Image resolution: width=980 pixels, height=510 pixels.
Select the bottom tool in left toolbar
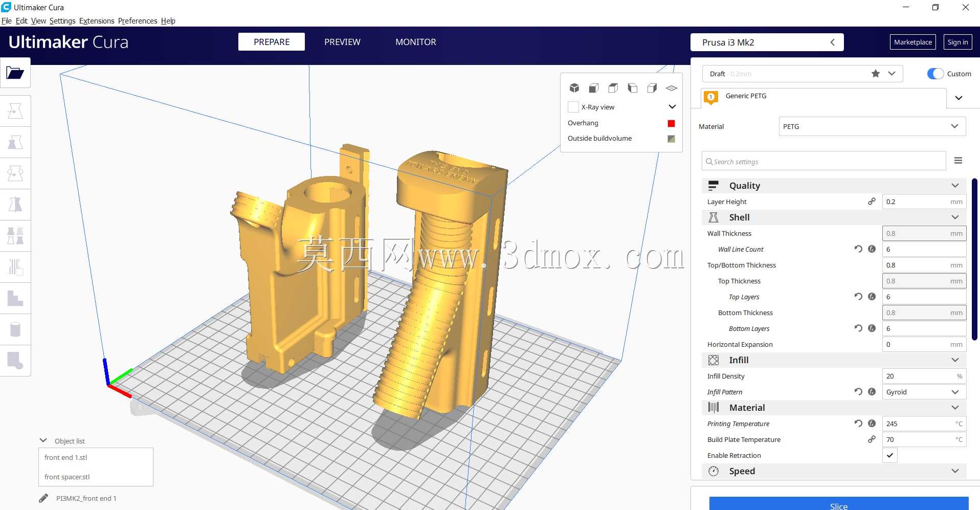point(15,361)
